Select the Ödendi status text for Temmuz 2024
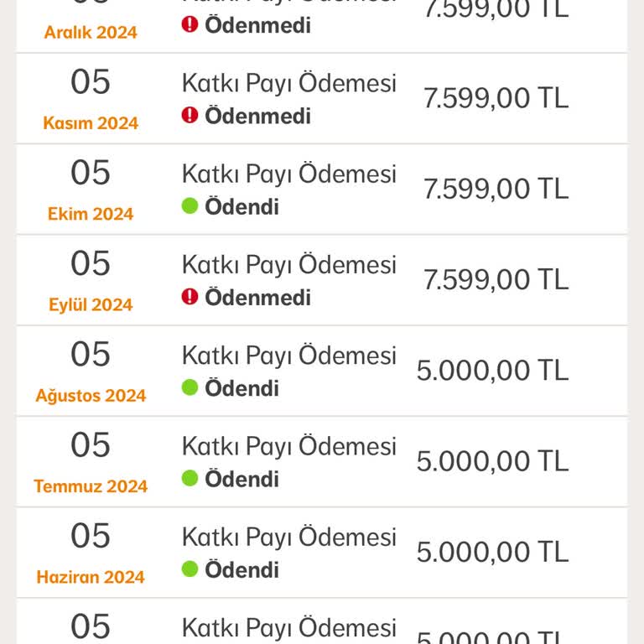The height and width of the screenshot is (644, 644). coord(242,479)
